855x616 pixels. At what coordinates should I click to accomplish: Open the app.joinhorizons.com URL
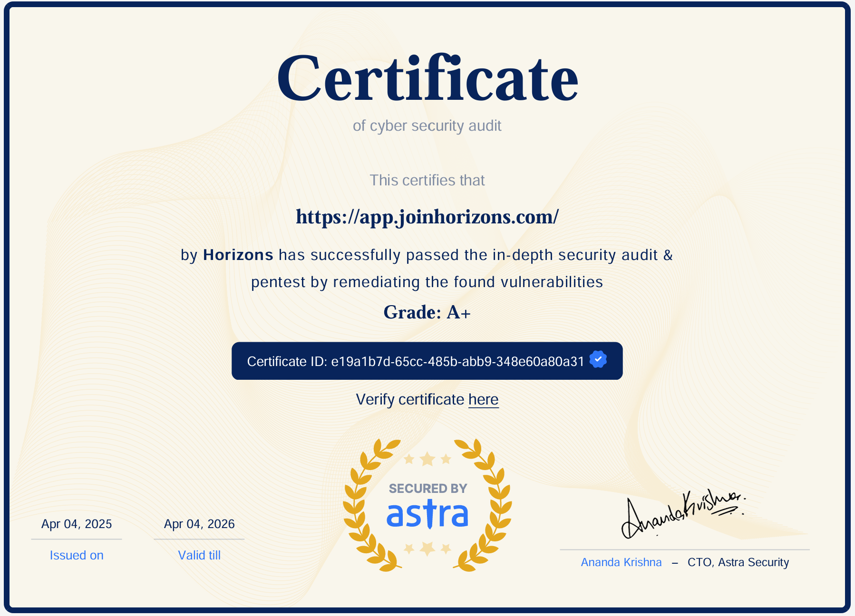pos(427,217)
